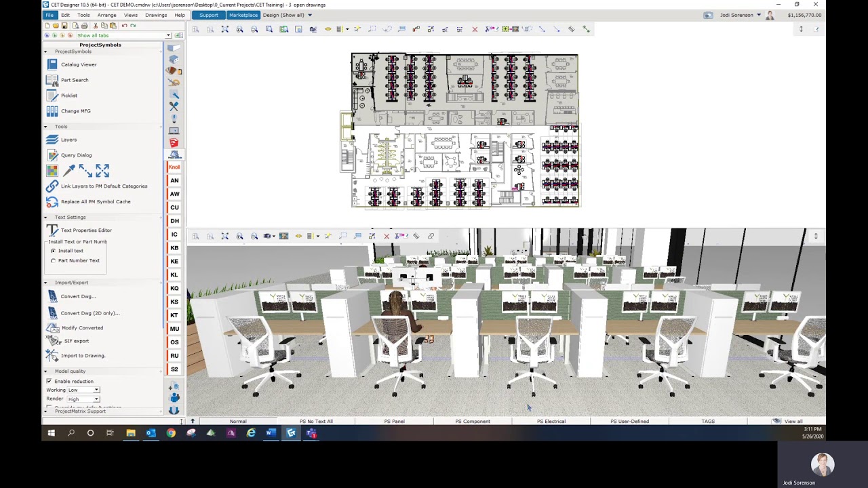The width and height of the screenshot is (868, 488).
Task: Open the Views menu
Action: (130, 15)
